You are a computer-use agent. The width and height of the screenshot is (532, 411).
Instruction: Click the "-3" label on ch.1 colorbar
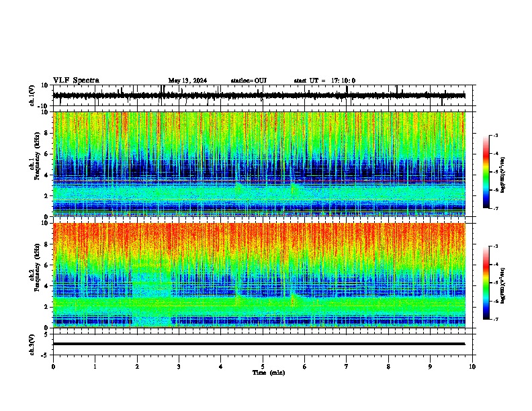(495, 135)
